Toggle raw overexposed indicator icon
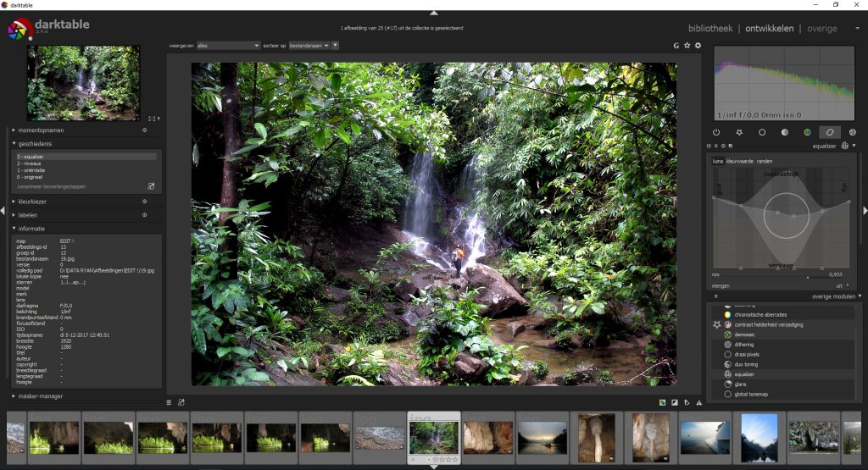This screenshot has height=470, width=868. point(662,402)
